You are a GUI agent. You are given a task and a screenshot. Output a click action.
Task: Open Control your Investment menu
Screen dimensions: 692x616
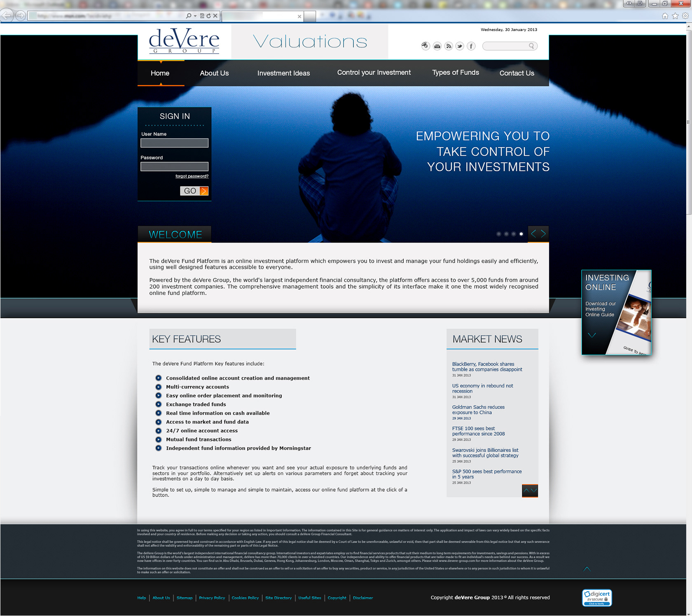pyautogui.click(x=374, y=72)
